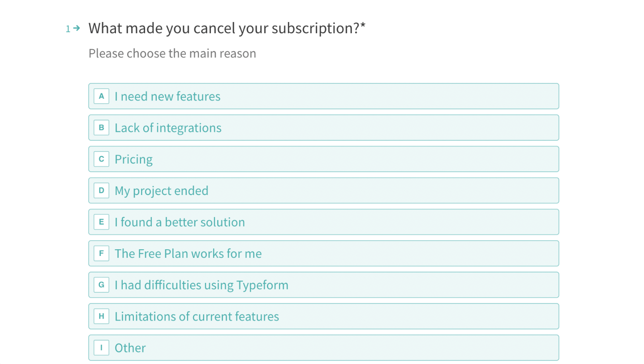The width and height of the screenshot is (644, 364).
Task: Click the B key hint badge
Action: (x=101, y=127)
